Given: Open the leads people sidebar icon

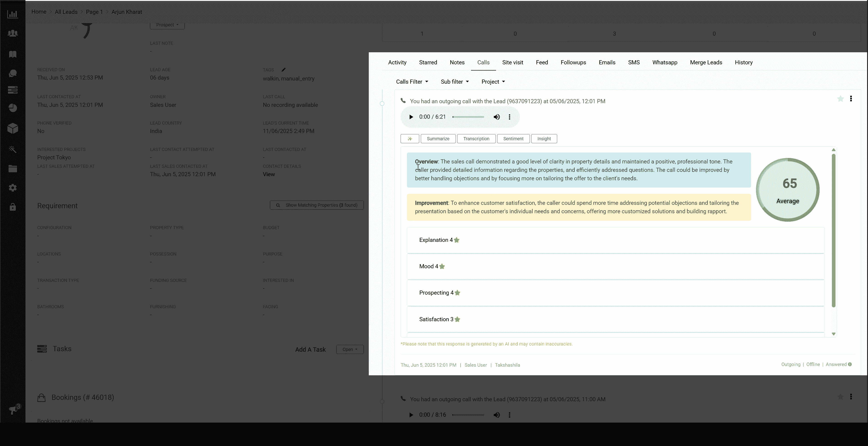Looking at the screenshot, I should click(12, 33).
